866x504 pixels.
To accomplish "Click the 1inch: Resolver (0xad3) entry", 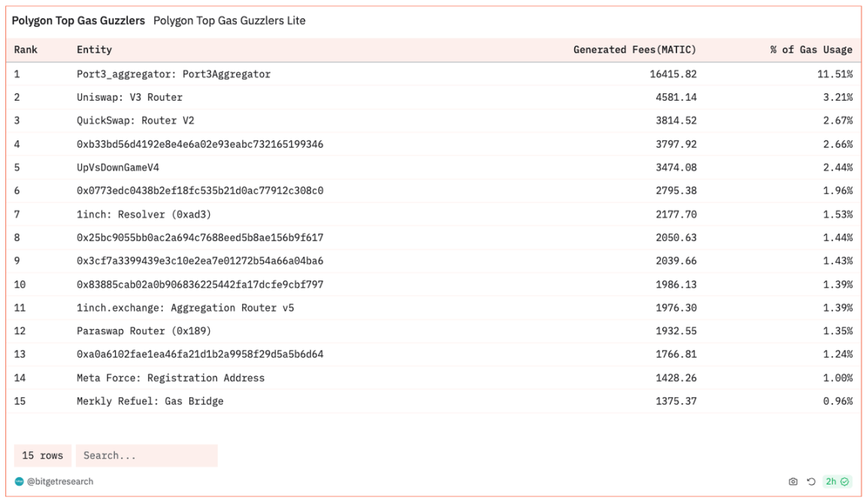I will (x=144, y=214).
